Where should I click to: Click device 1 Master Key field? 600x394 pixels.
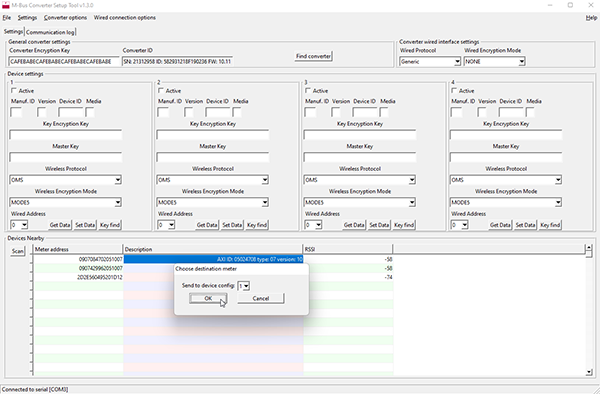(x=66, y=157)
